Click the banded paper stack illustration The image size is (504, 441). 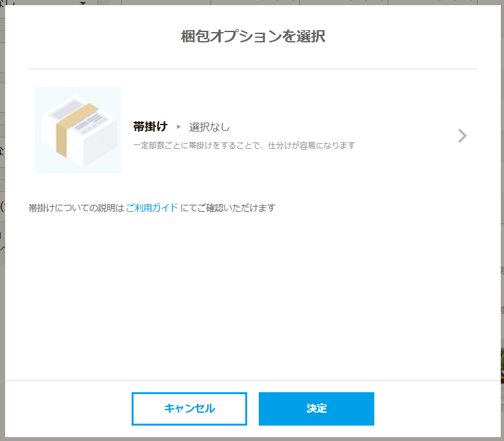78,130
